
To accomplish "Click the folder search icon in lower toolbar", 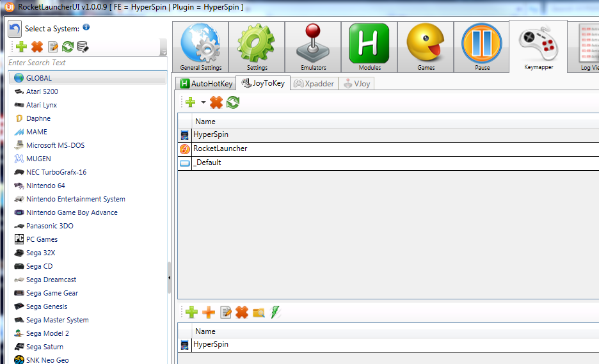I will [259, 312].
